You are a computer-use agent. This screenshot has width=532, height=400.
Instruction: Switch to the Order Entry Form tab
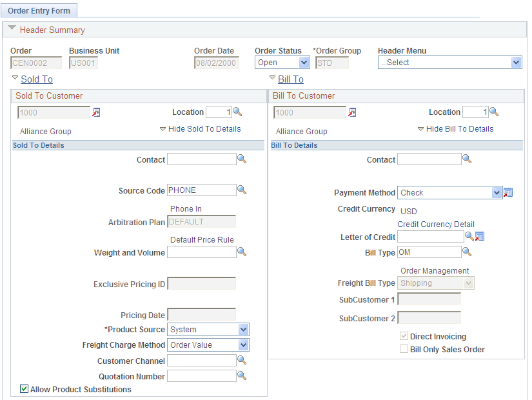click(x=39, y=10)
